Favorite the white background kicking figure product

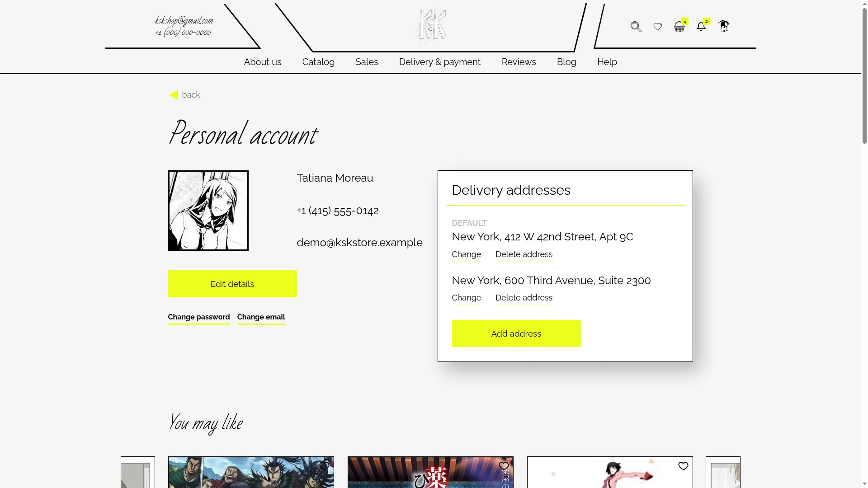pyautogui.click(x=683, y=466)
